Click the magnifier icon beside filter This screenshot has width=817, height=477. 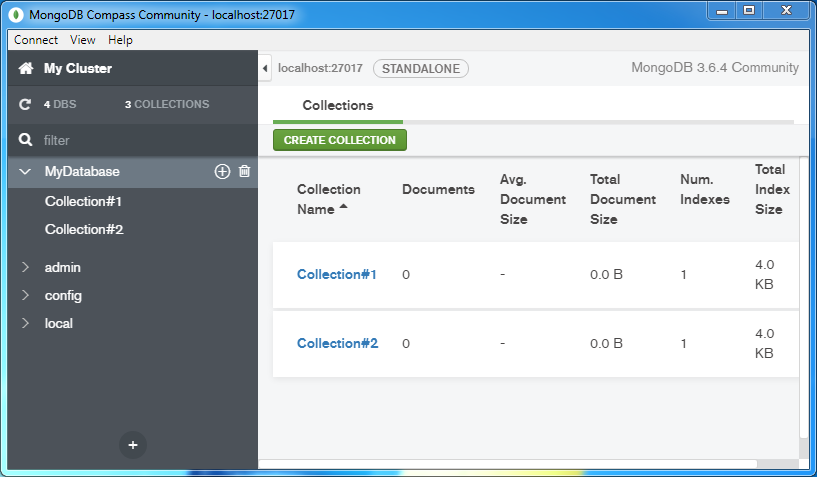(26, 140)
